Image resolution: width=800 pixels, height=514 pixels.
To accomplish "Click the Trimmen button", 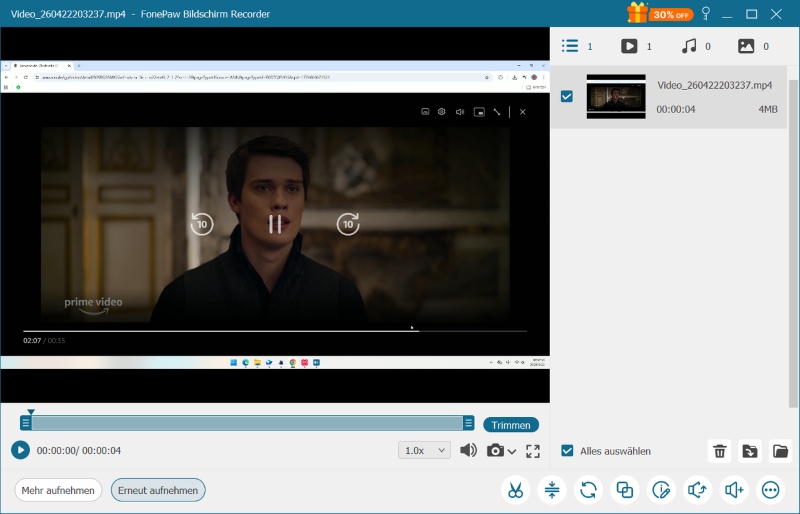I will (x=511, y=425).
